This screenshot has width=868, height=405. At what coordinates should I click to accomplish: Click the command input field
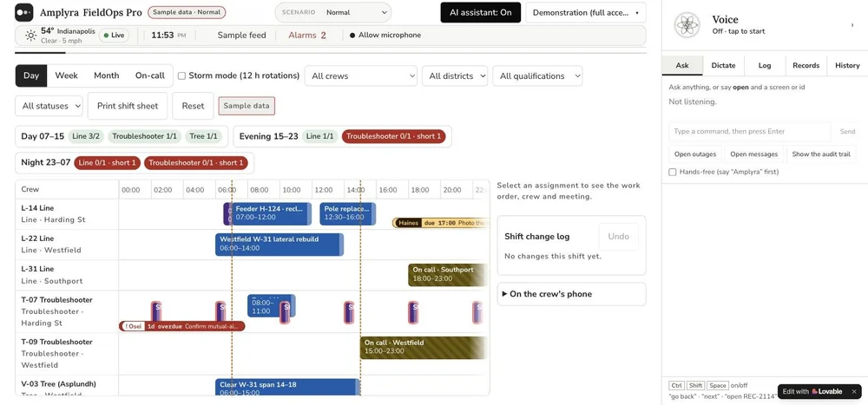(750, 132)
